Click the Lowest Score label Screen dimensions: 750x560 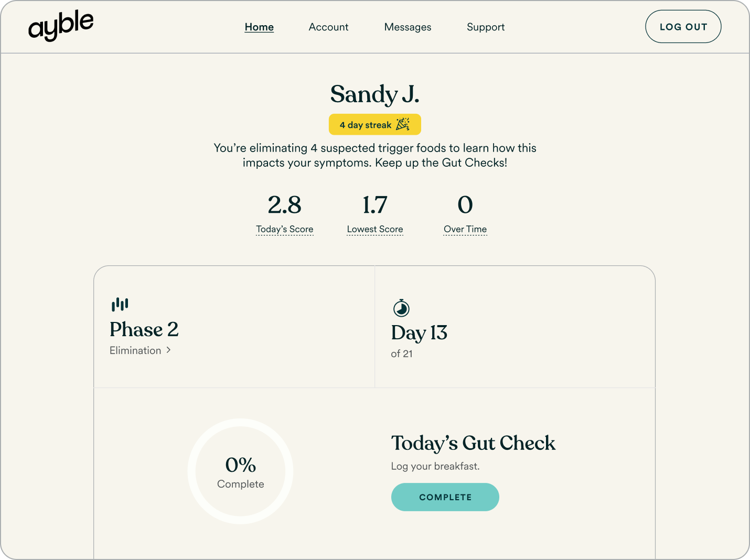point(375,229)
